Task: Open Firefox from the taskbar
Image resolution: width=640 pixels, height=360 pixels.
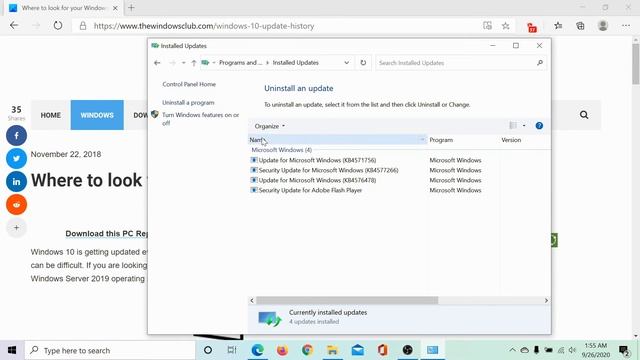Action: [x=282, y=350]
